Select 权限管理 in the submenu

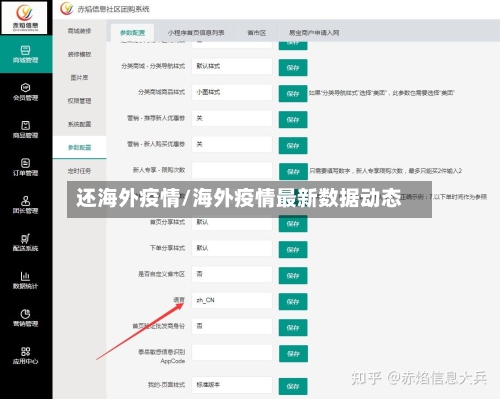click(79, 101)
